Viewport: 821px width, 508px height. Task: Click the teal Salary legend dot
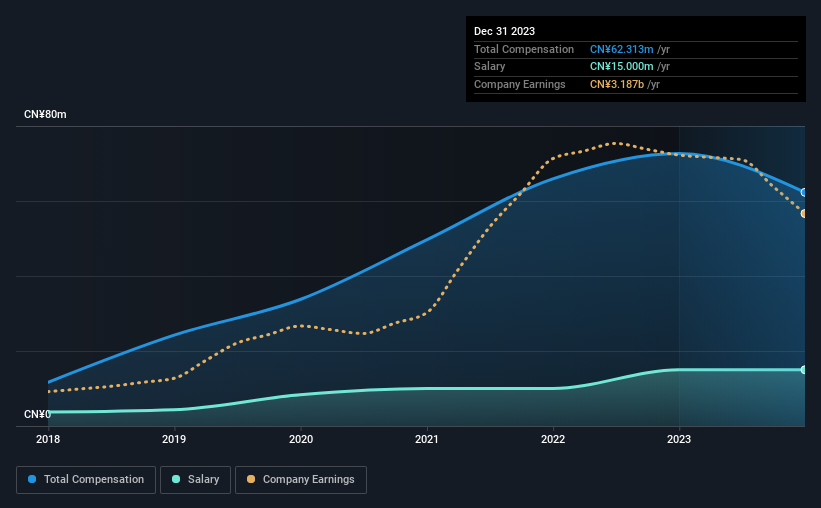click(x=176, y=479)
